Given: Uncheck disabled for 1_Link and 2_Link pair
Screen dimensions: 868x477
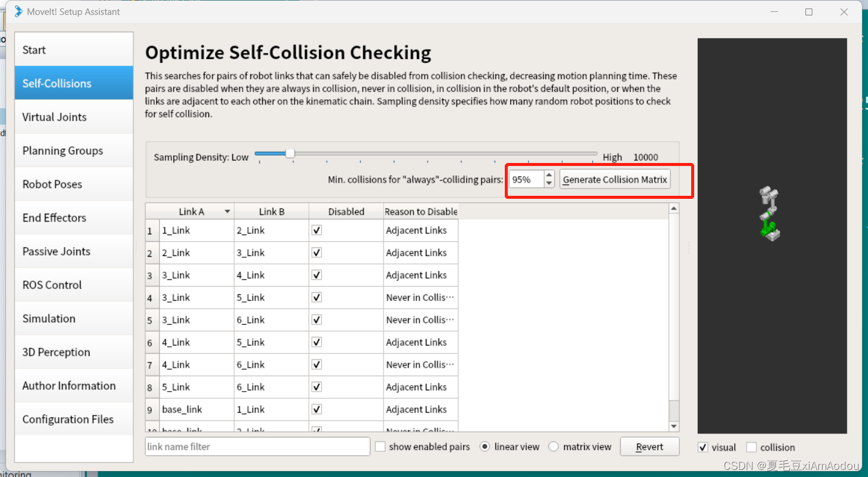Looking at the screenshot, I should tap(317, 230).
